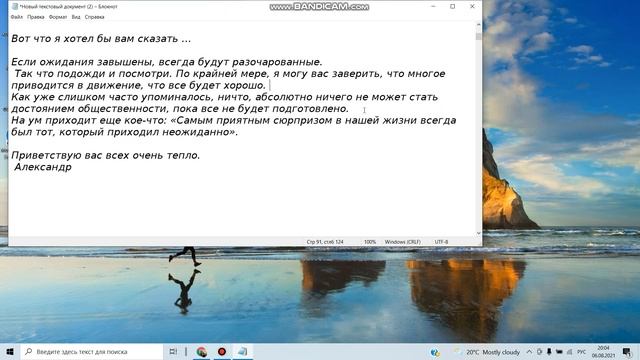Open the Файл menu
The width and height of the screenshot is (640, 360).
[17, 17]
